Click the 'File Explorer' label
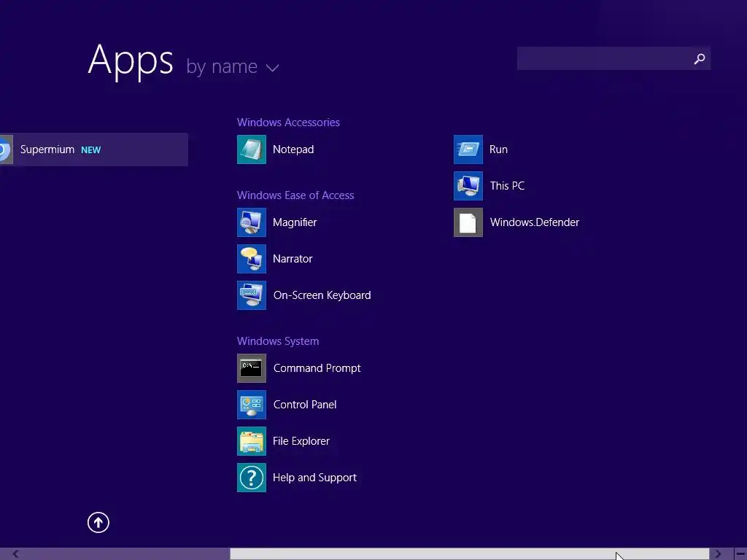Image resolution: width=747 pixels, height=560 pixels. [301, 441]
